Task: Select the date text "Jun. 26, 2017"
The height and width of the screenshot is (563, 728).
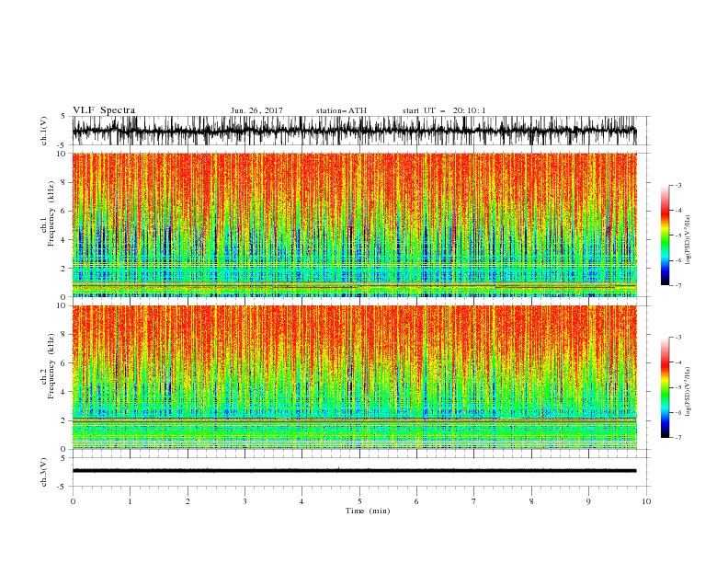Action: tap(256, 110)
